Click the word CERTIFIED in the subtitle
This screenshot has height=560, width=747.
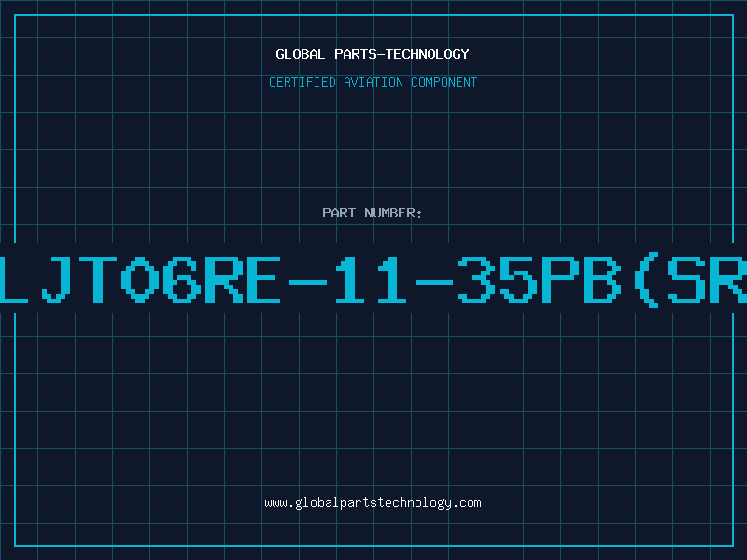coord(303,82)
